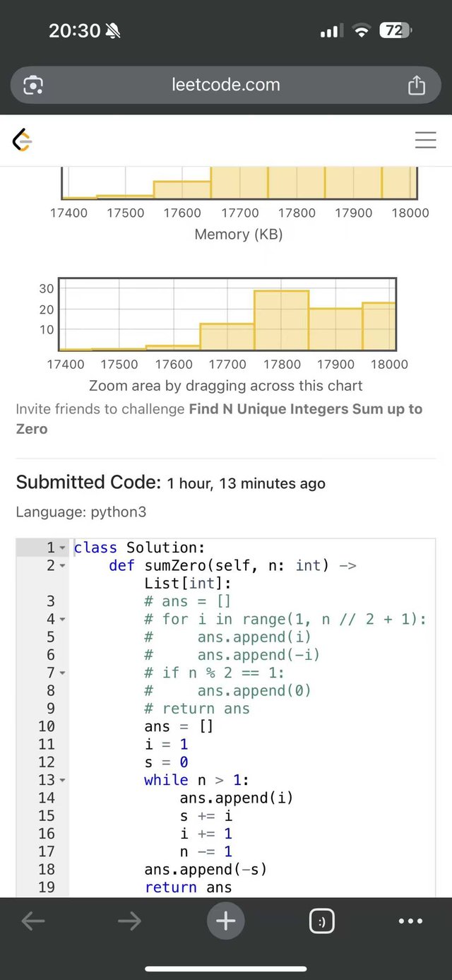Collapse the while loop fold arrow on line 13
The height and width of the screenshot is (980, 452).
(x=62, y=781)
